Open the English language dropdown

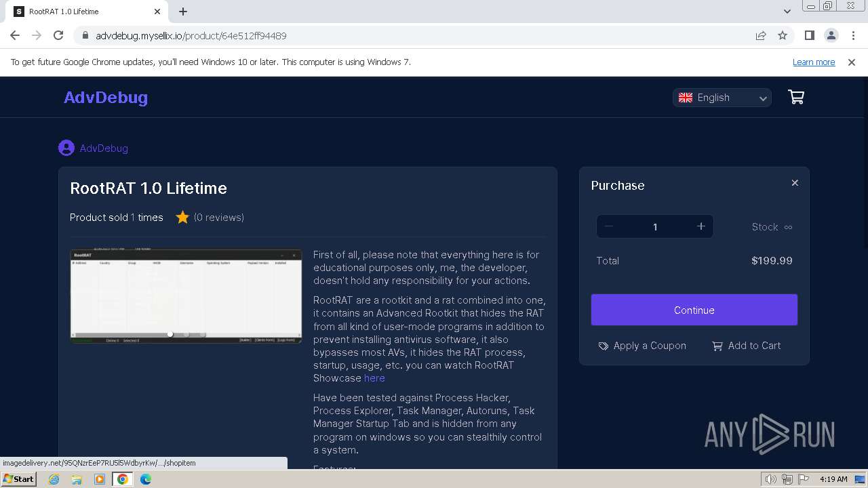[x=722, y=98]
